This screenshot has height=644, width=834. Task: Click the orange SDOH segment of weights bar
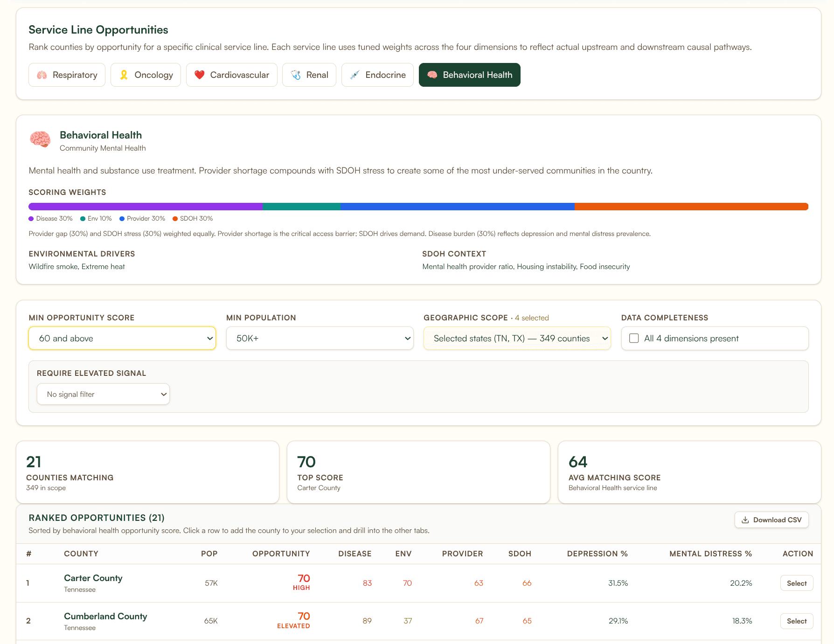click(x=691, y=207)
